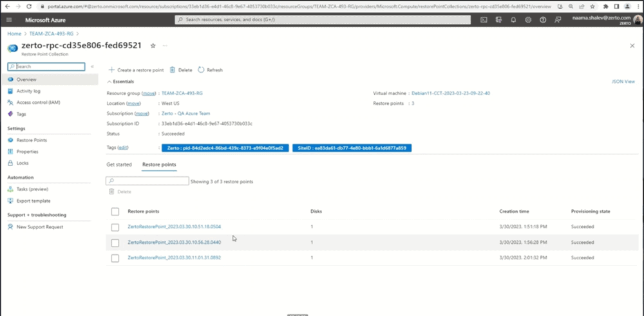This screenshot has height=316, width=644.
Task: Click Create a restore point
Action: (x=135, y=70)
